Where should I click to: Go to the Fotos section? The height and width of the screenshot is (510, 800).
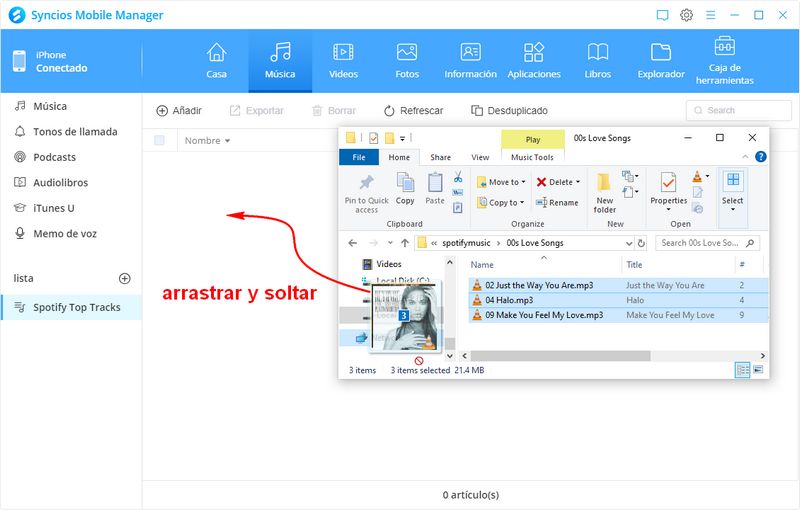pyautogui.click(x=407, y=60)
